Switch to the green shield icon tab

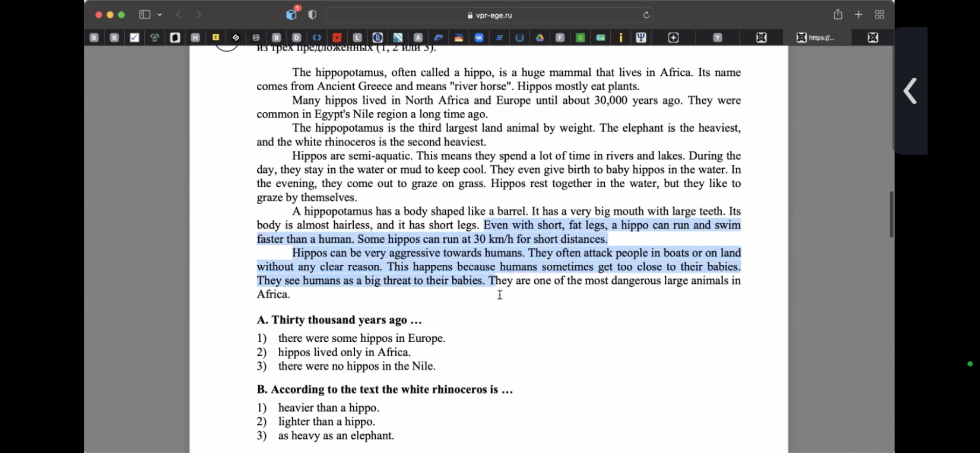(x=581, y=37)
